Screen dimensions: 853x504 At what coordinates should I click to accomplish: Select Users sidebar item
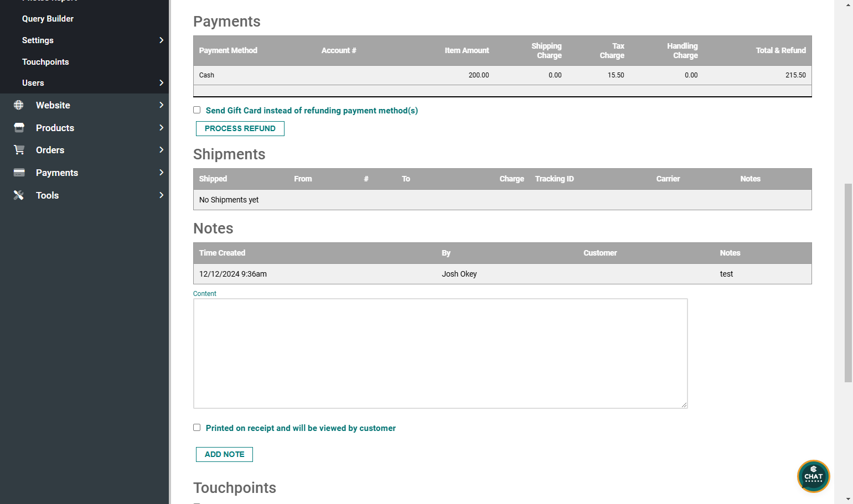[x=33, y=83]
